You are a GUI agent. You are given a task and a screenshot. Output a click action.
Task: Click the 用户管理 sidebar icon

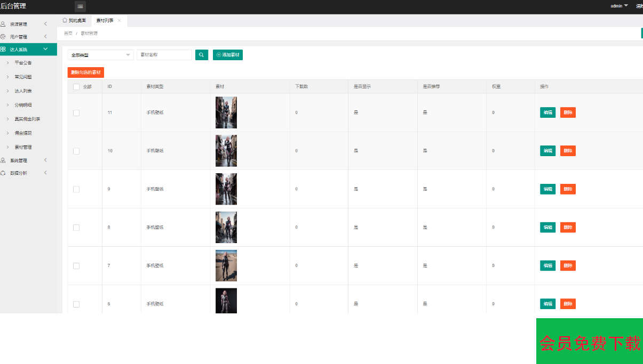coord(3,37)
